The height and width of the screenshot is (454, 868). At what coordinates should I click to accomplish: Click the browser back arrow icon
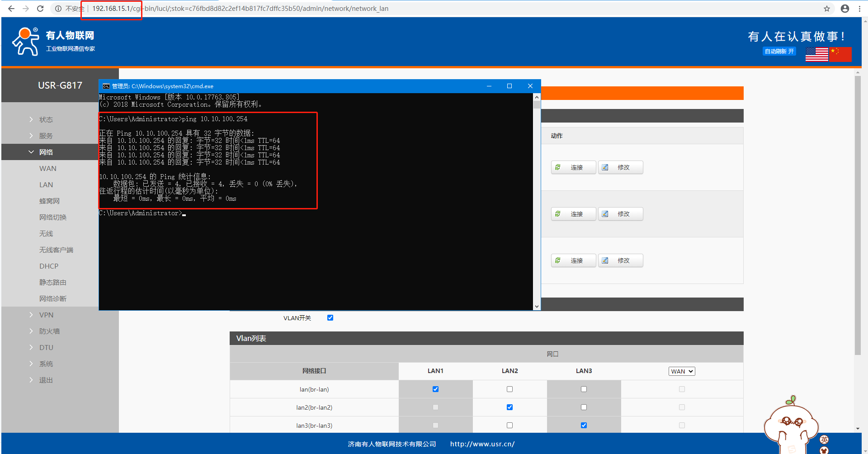[x=11, y=9]
